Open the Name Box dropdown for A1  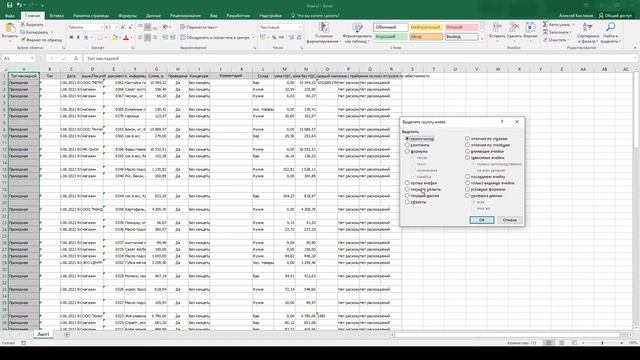pos(32,58)
